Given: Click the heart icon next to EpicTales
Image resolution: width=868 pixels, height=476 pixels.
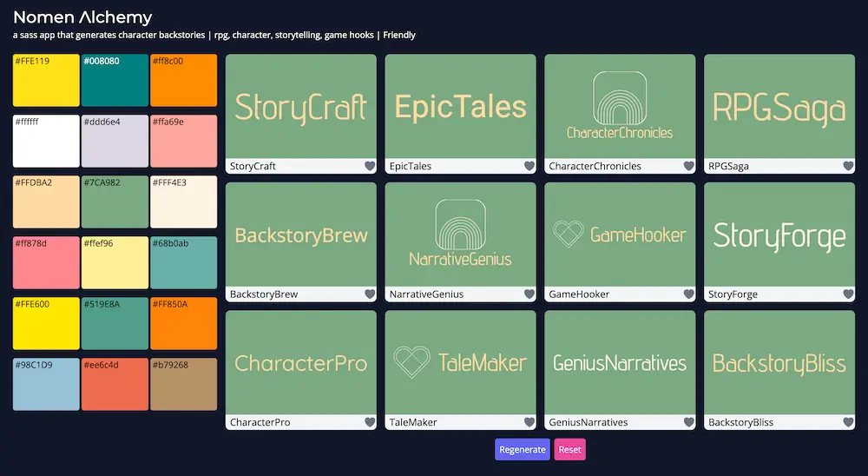Looking at the screenshot, I should click(x=529, y=166).
